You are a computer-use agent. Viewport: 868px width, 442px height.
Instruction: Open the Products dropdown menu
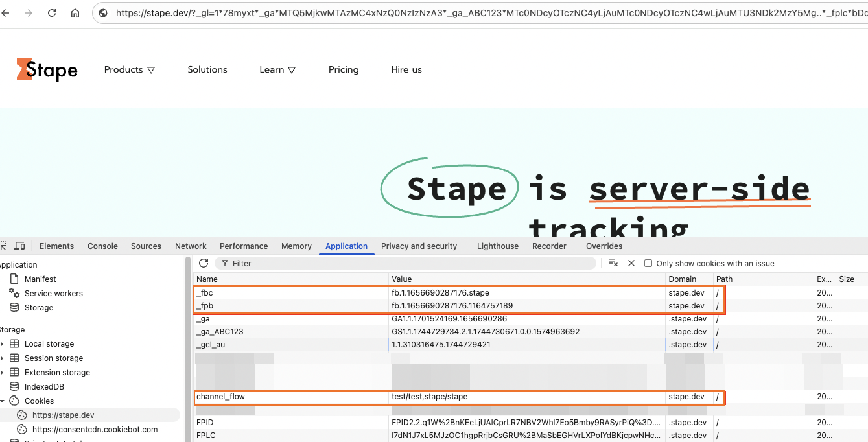[129, 69]
